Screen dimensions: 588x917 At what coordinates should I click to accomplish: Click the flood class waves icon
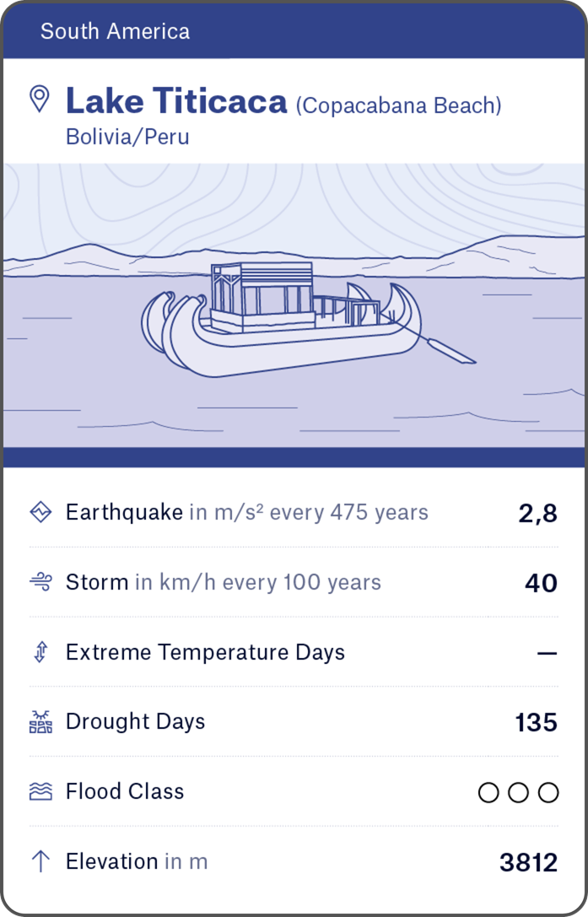click(x=40, y=791)
